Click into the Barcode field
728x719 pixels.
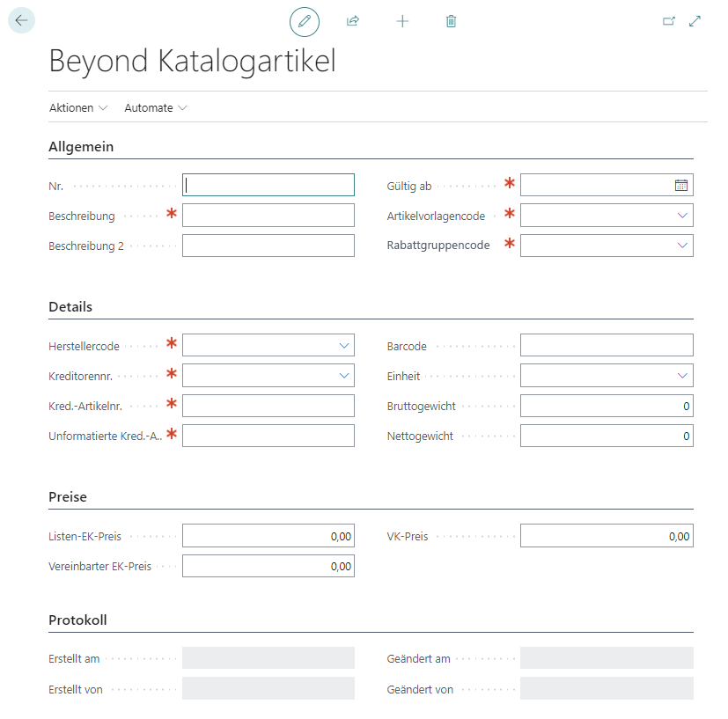coord(607,345)
